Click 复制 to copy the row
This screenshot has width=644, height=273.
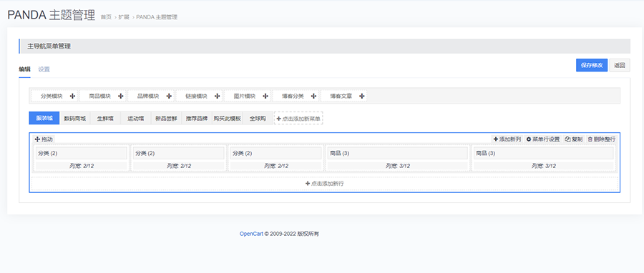(574, 139)
